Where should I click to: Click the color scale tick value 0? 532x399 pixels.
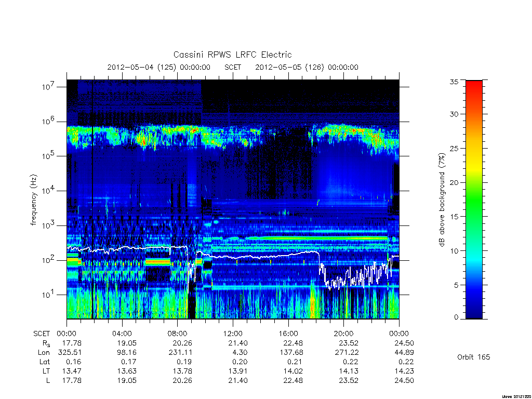tap(456, 317)
